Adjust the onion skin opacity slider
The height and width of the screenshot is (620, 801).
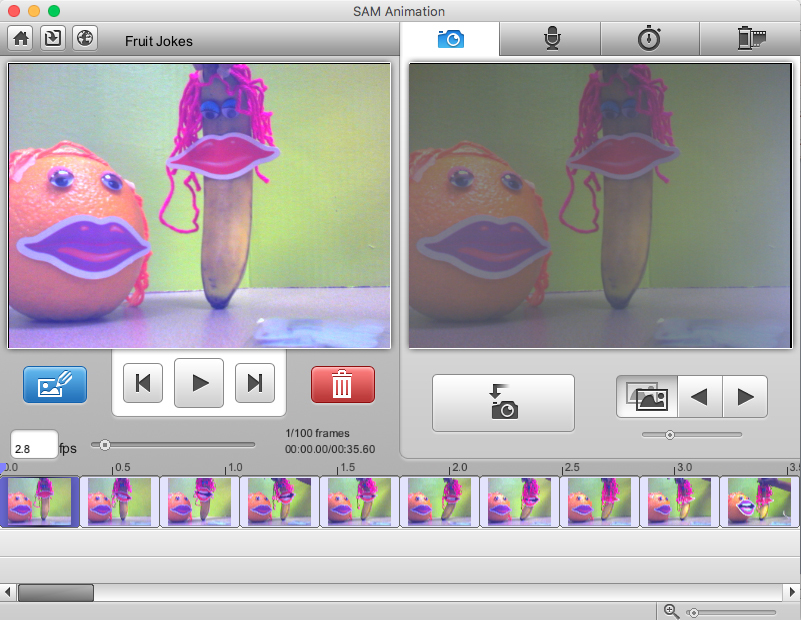point(670,435)
